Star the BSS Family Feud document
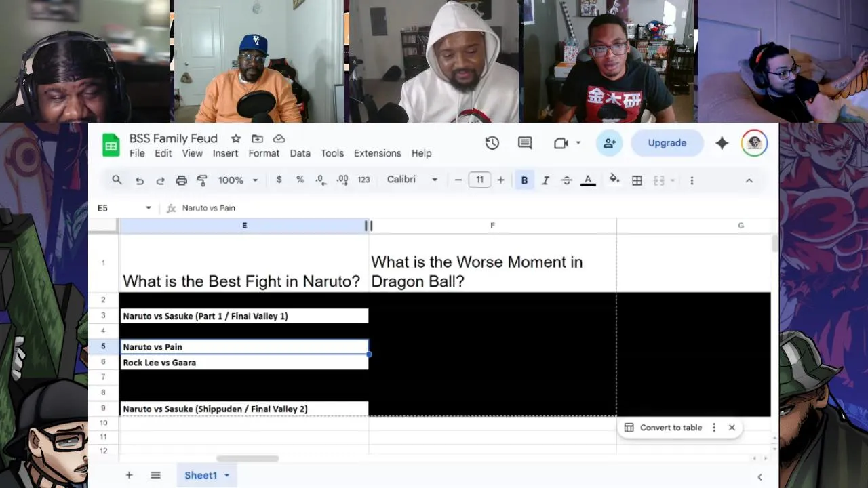 236,138
